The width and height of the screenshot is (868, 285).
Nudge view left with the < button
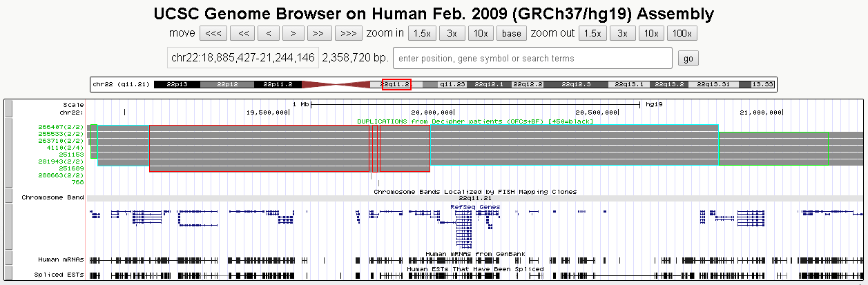click(x=269, y=33)
